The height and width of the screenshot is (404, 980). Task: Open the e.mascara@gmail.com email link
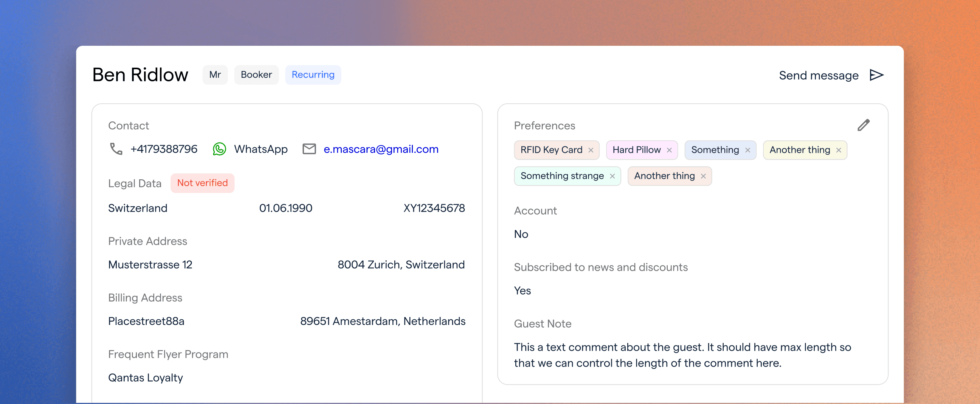[381, 149]
